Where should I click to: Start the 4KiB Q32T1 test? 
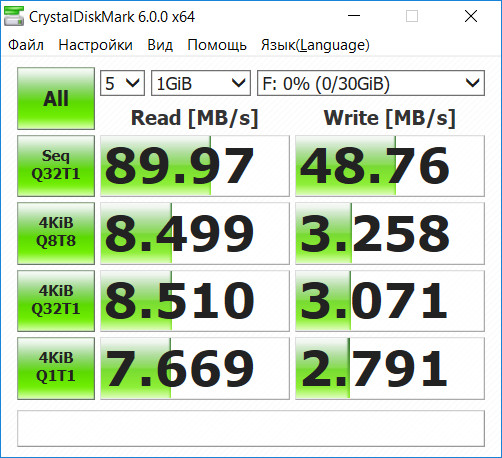click(x=56, y=301)
